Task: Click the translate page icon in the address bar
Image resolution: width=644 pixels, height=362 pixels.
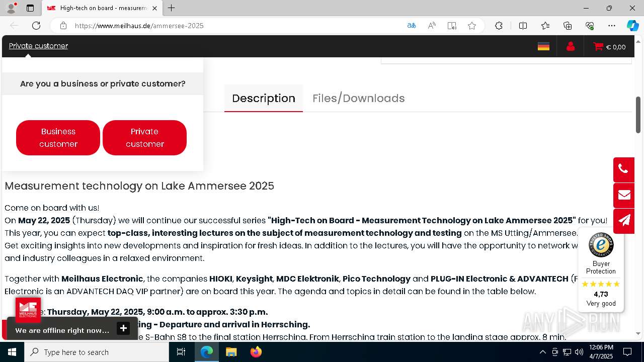Action: pos(412,26)
